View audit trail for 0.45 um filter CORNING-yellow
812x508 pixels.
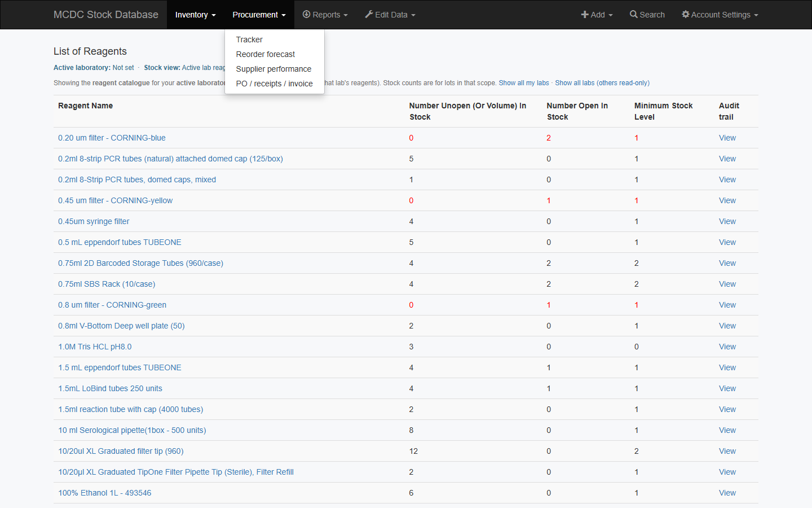coord(727,200)
